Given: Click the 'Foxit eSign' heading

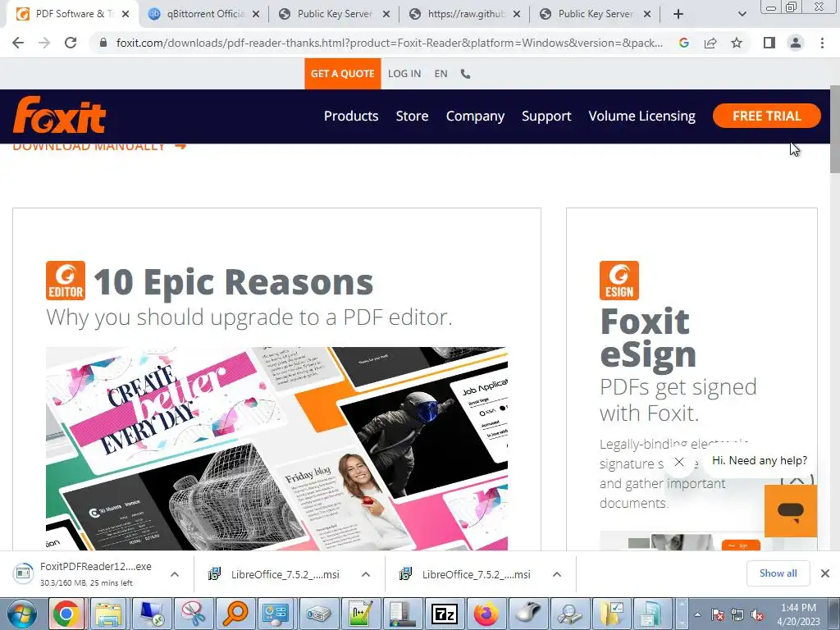Looking at the screenshot, I should point(648,337).
